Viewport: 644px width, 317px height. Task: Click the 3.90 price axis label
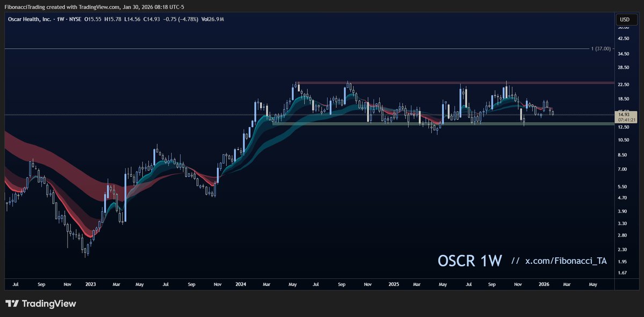click(623, 211)
